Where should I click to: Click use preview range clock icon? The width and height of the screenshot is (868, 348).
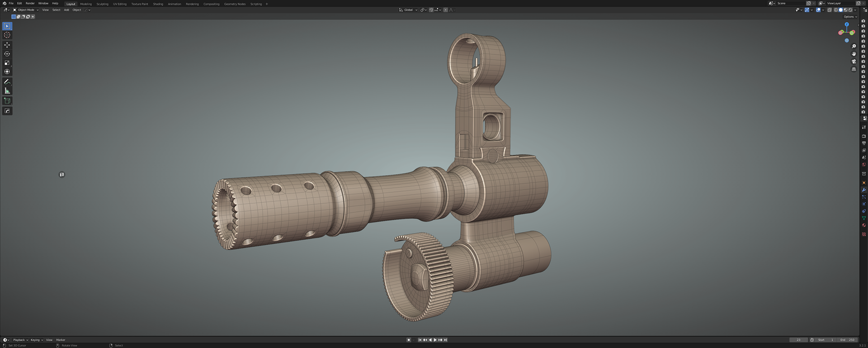(812, 340)
